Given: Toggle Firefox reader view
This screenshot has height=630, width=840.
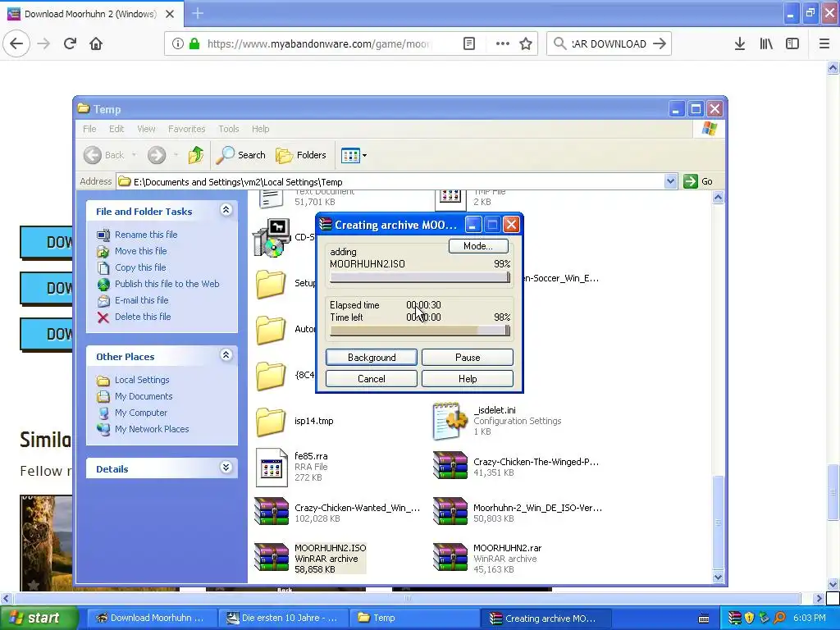Looking at the screenshot, I should pos(469,43).
